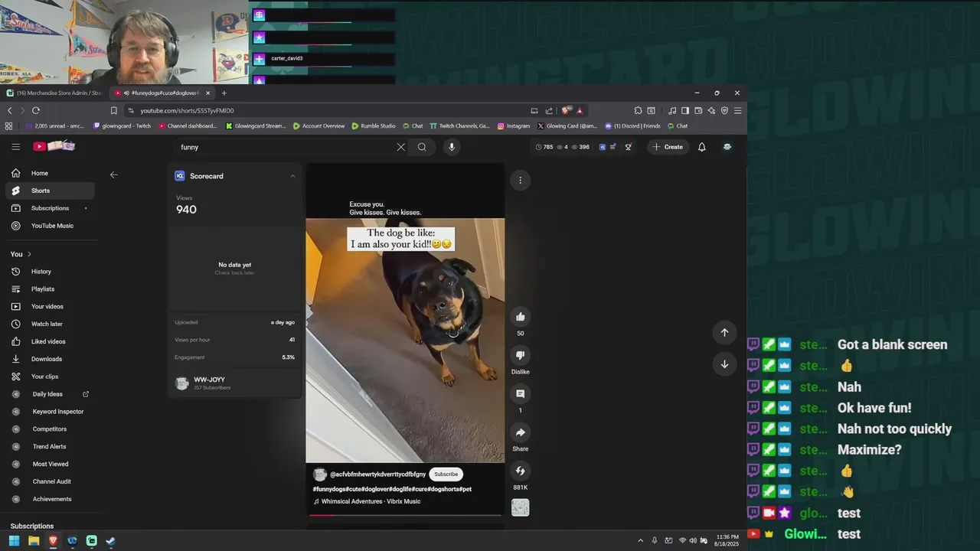The height and width of the screenshot is (551, 980).
Task: Click the search magnifier button
Action: pos(422,147)
